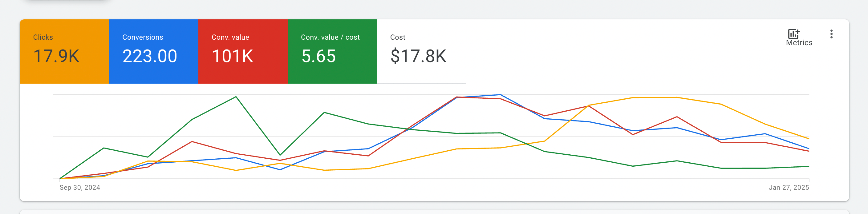Click the green line's highest peak

click(236, 97)
